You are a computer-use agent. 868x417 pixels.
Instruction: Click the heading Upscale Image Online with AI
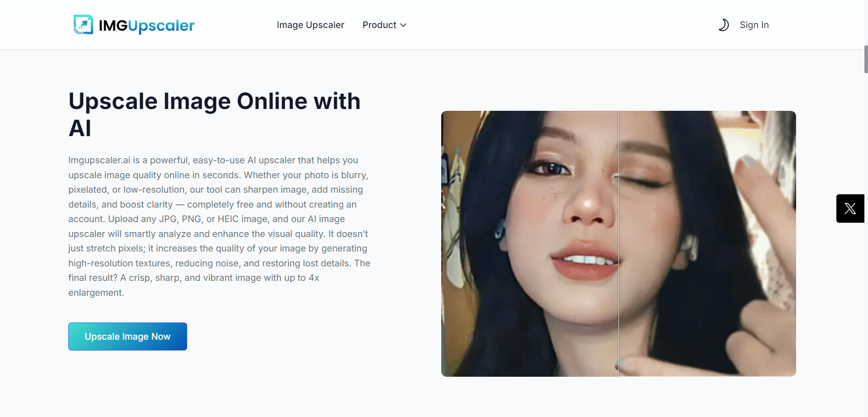215,114
